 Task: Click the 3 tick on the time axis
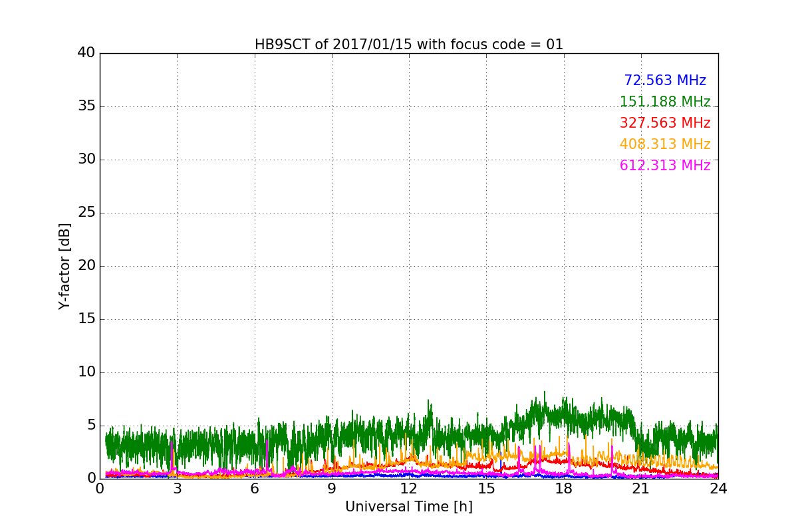(177, 488)
